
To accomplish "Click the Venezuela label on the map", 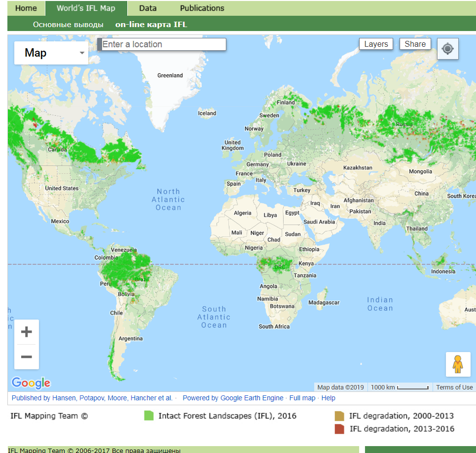I will (124, 250).
